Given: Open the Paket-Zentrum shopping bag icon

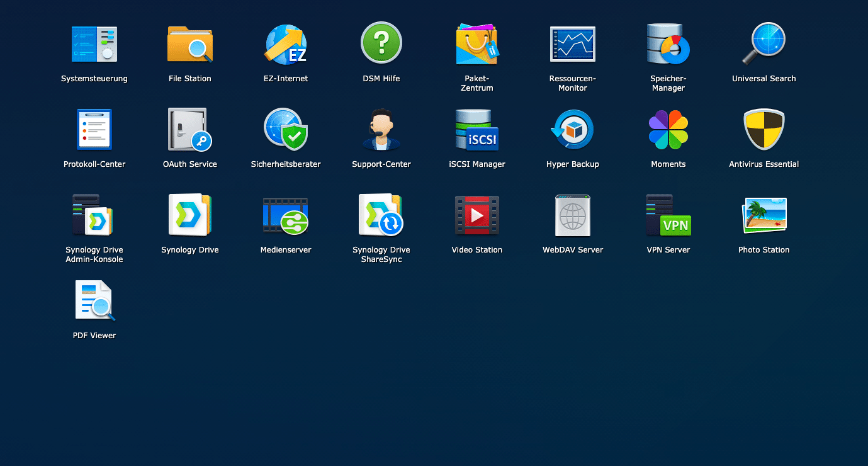Looking at the screenshot, I should pos(477,44).
